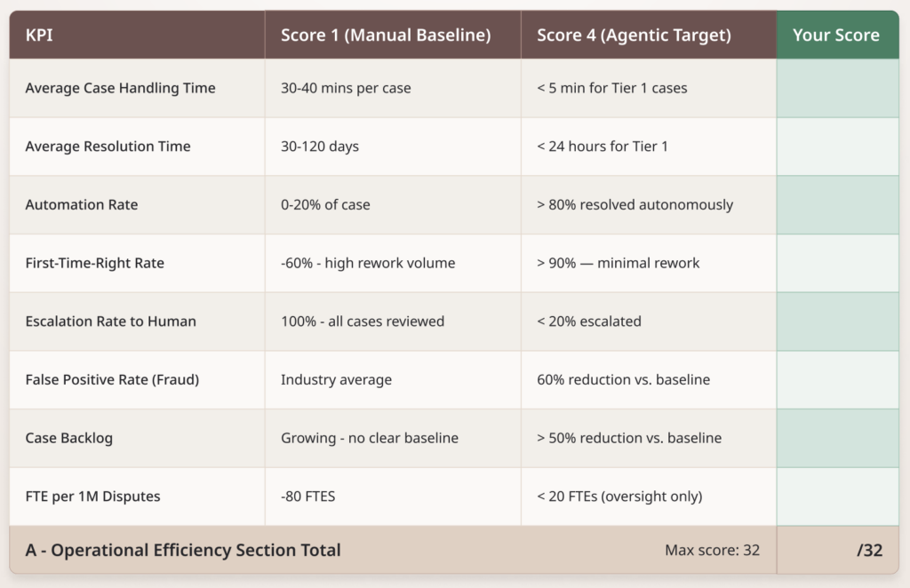Click the Your Score cell for Average Resolution Time
Viewport: 910px width, 588px height.
click(837, 147)
